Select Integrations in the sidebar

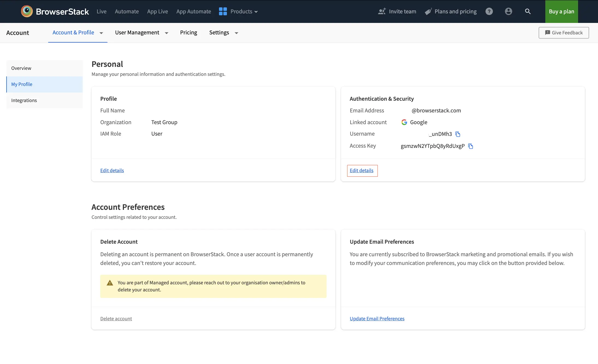tap(24, 100)
